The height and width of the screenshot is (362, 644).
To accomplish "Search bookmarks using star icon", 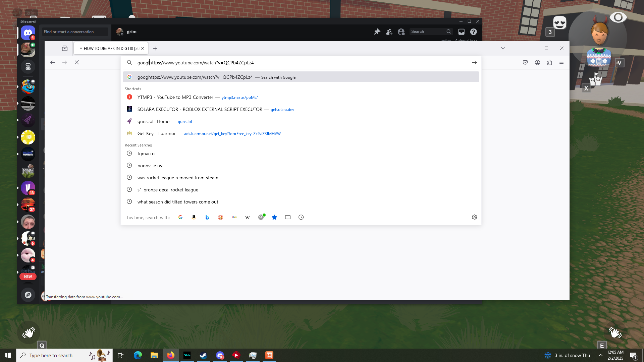I will pos(274,217).
